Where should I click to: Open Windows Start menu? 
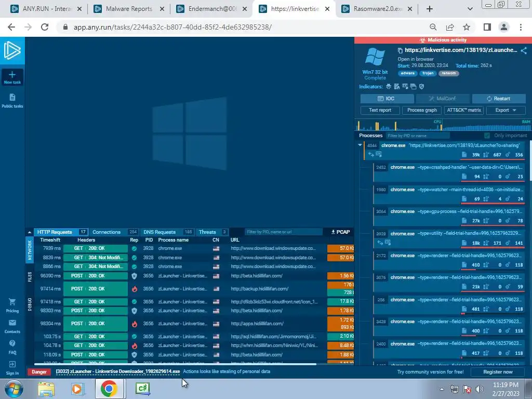[x=14, y=389]
